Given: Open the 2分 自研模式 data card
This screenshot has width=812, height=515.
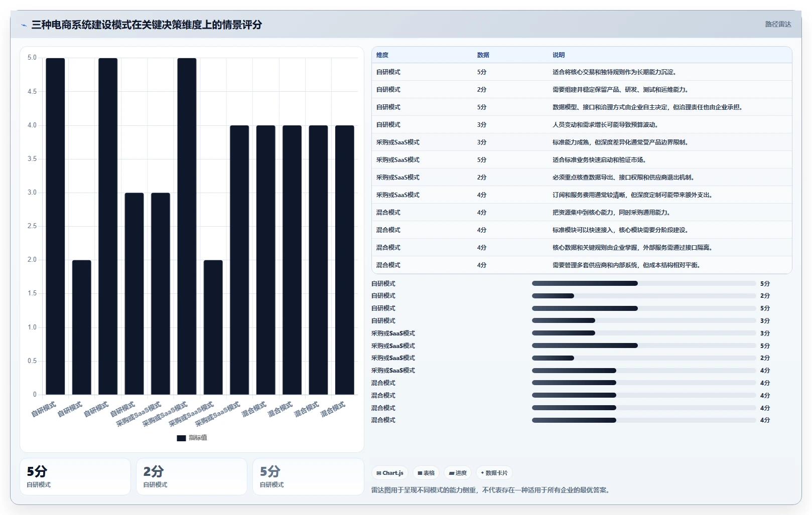Looking at the screenshot, I should (191, 476).
